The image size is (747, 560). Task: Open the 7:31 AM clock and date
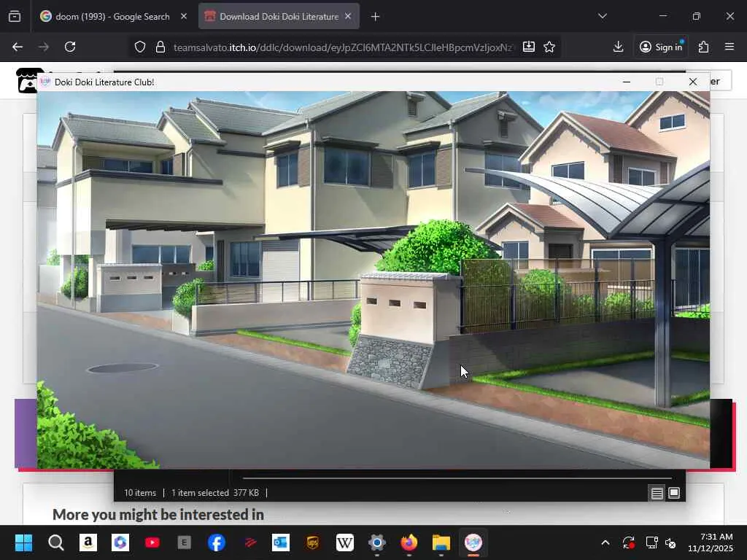tap(711, 542)
